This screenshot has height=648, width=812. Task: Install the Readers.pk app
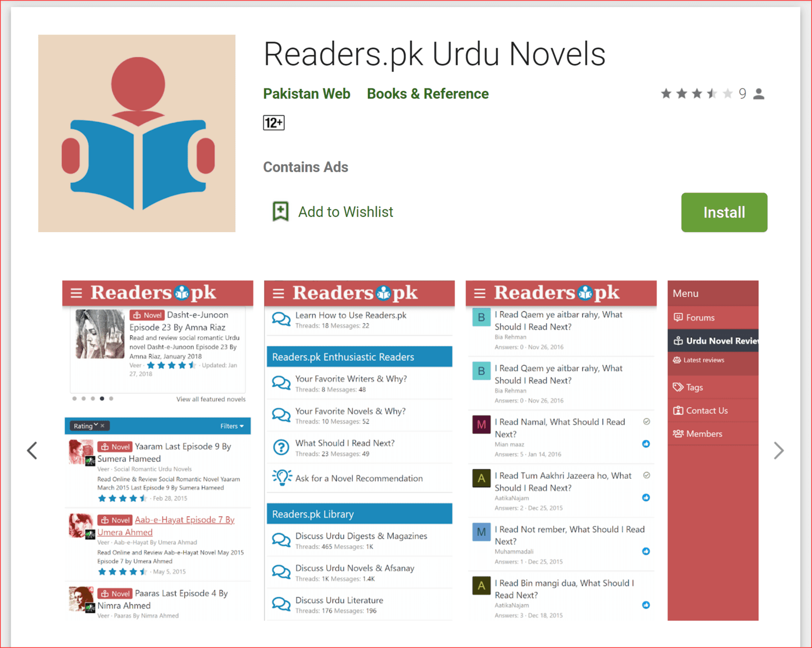[x=724, y=212]
